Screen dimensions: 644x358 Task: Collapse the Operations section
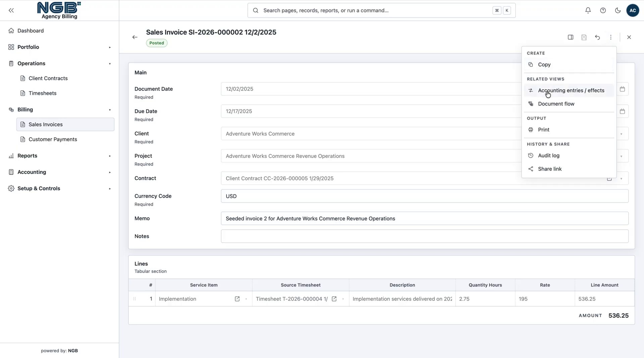coord(60,64)
